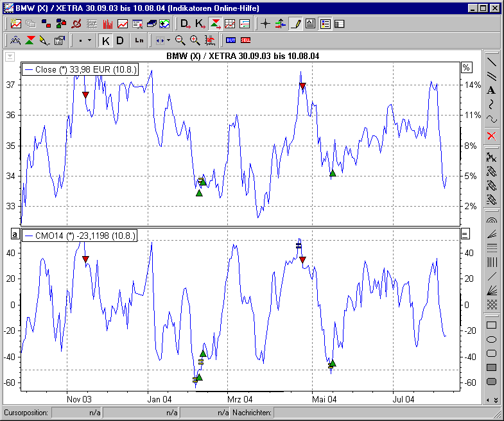Toggle the D chart mode button

[120, 40]
